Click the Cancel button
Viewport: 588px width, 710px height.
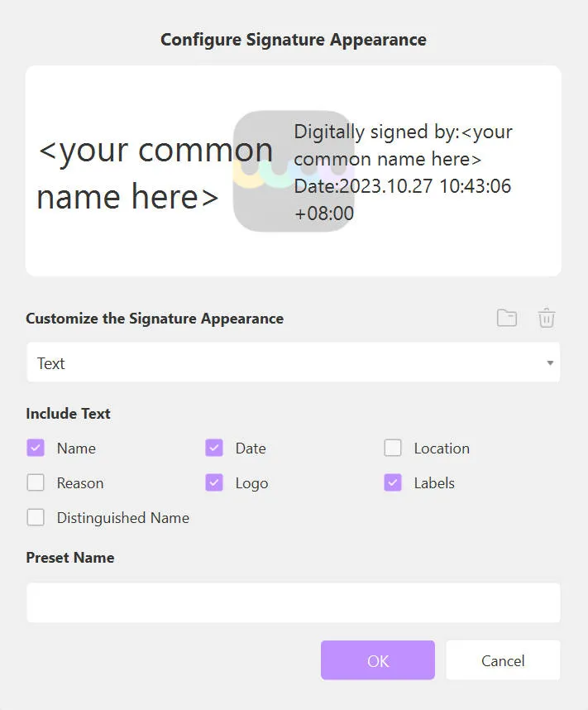click(x=503, y=660)
